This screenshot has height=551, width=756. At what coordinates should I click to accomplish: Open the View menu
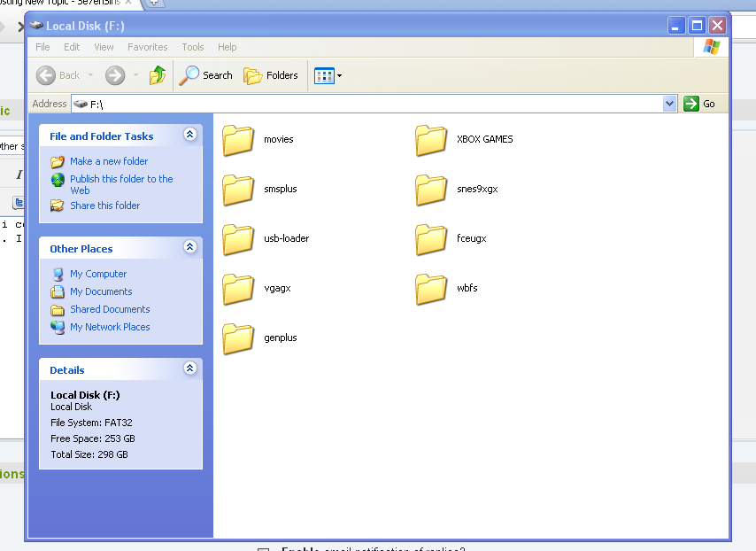tap(104, 47)
